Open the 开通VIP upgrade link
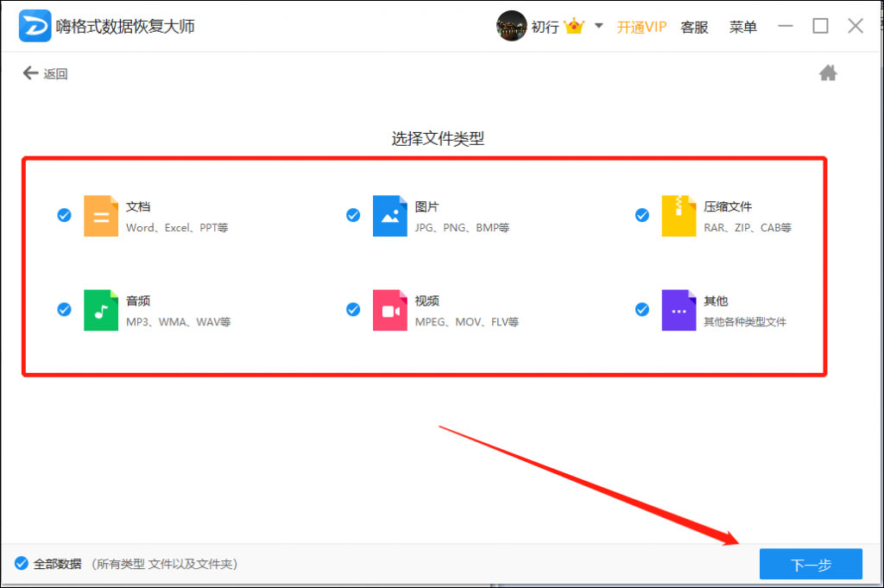 (641, 27)
